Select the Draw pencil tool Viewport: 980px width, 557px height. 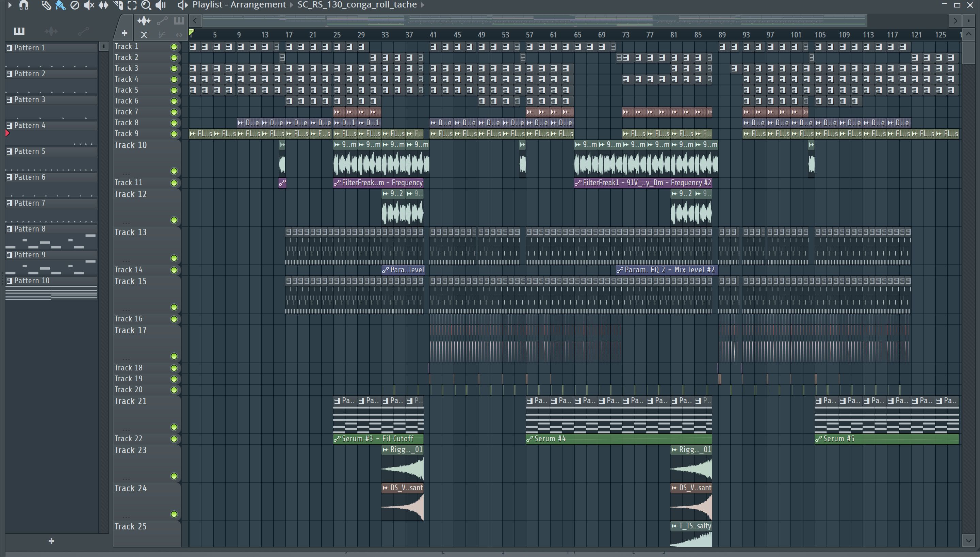[x=46, y=5]
